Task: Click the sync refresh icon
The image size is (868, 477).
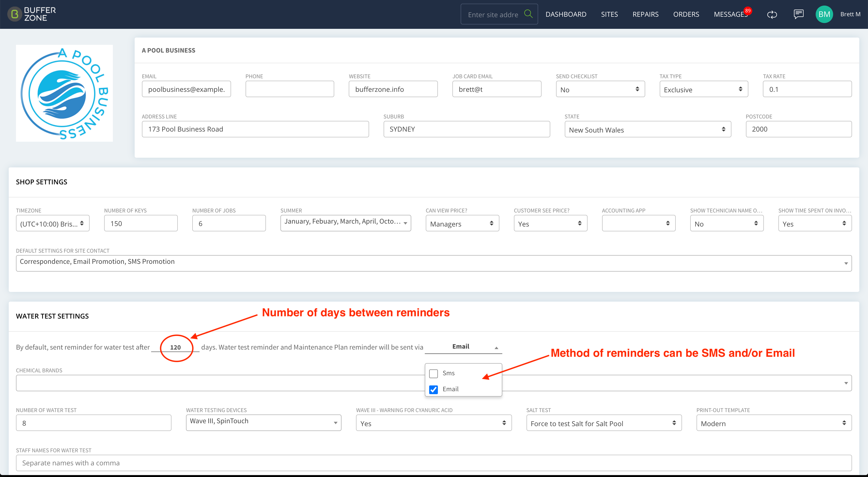Action: (x=772, y=15)
